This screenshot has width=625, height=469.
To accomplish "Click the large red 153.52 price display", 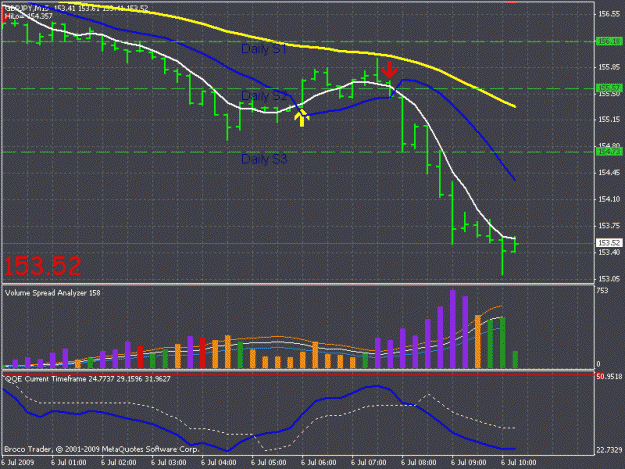I will pos(43,266).
